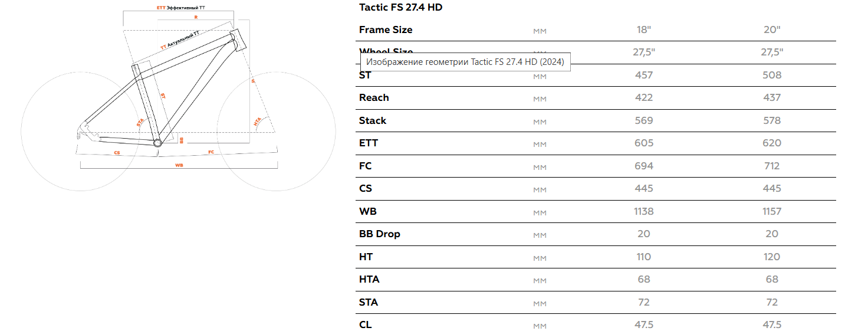Click the rear wheel in the diagram
The height and width of the screenshot is (331, 868).
click(80, 132)
